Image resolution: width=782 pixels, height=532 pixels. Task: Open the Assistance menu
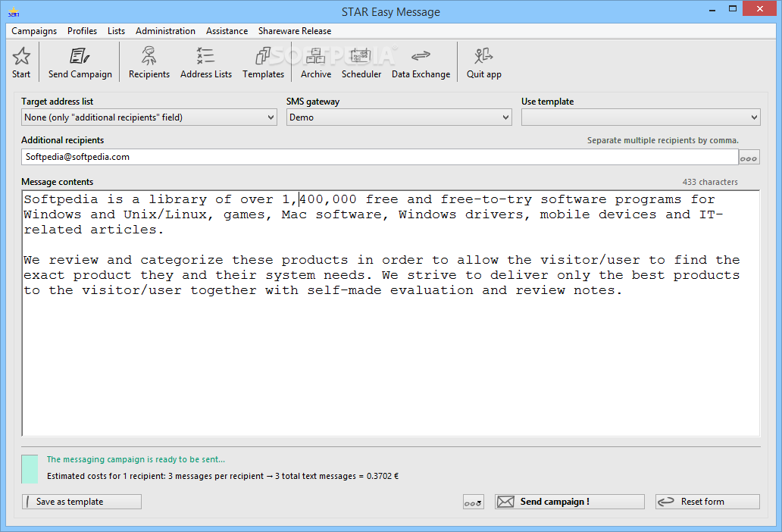tap(227, 31)
